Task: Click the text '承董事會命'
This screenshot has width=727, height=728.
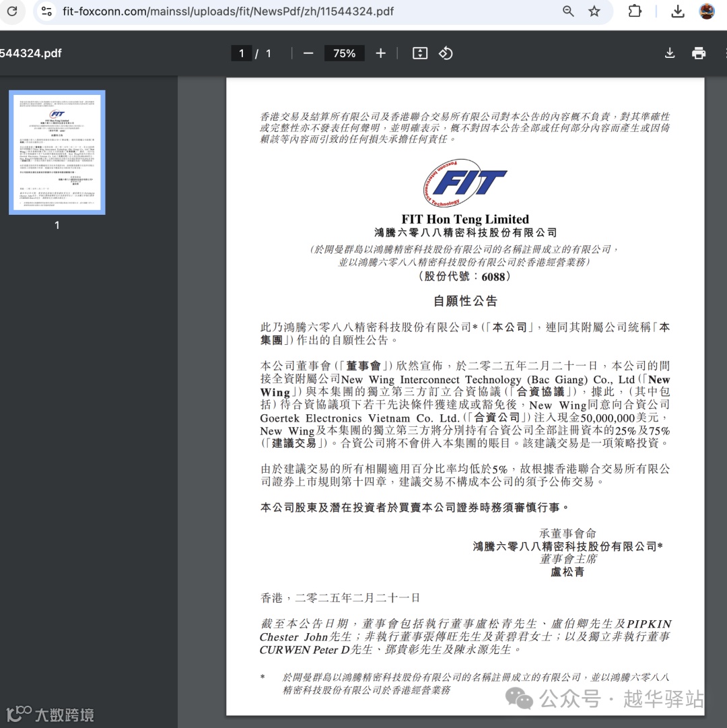Action: [x=567, y=533]
